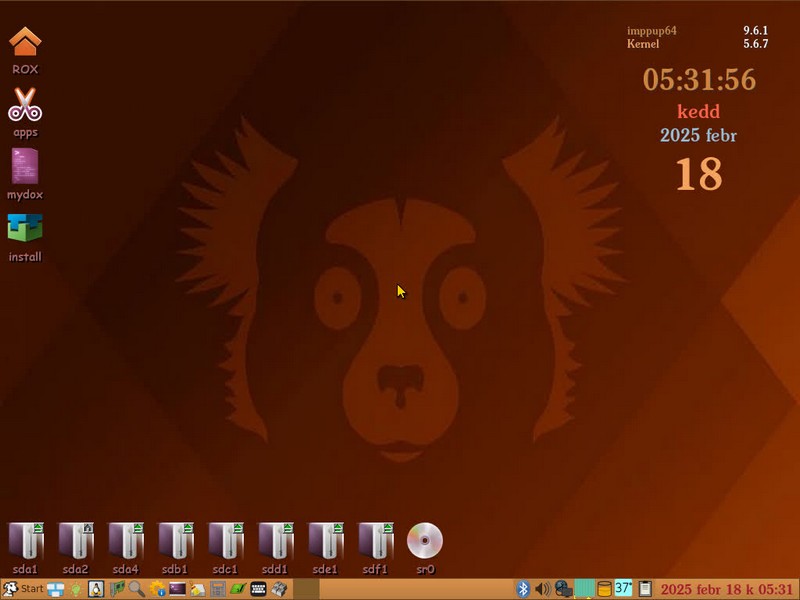Viewport: 800px width, 600px height.
Task: Open the green checkmark taskbar icon
Action: 238,589
